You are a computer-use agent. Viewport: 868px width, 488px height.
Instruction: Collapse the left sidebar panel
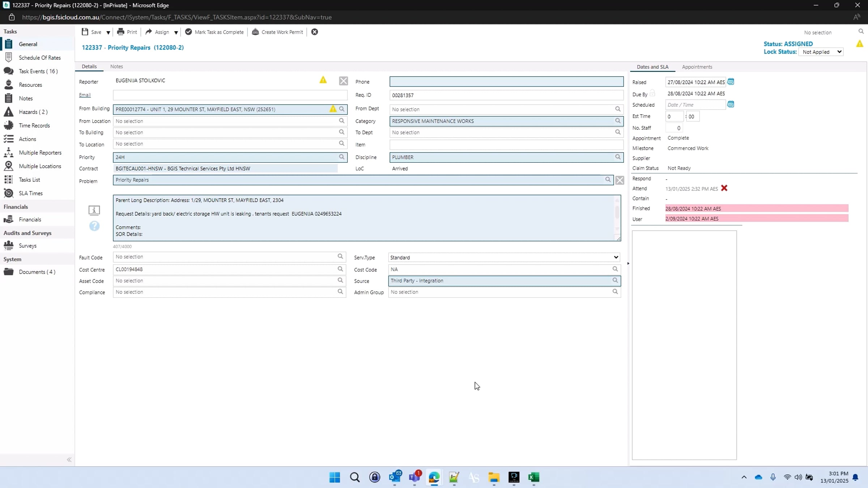69,460
